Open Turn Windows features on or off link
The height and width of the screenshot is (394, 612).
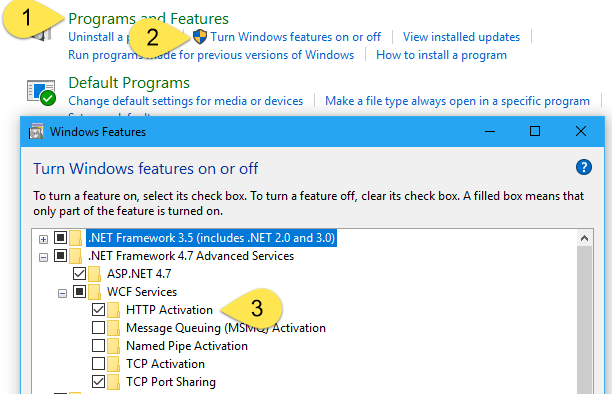click(295, 37)
